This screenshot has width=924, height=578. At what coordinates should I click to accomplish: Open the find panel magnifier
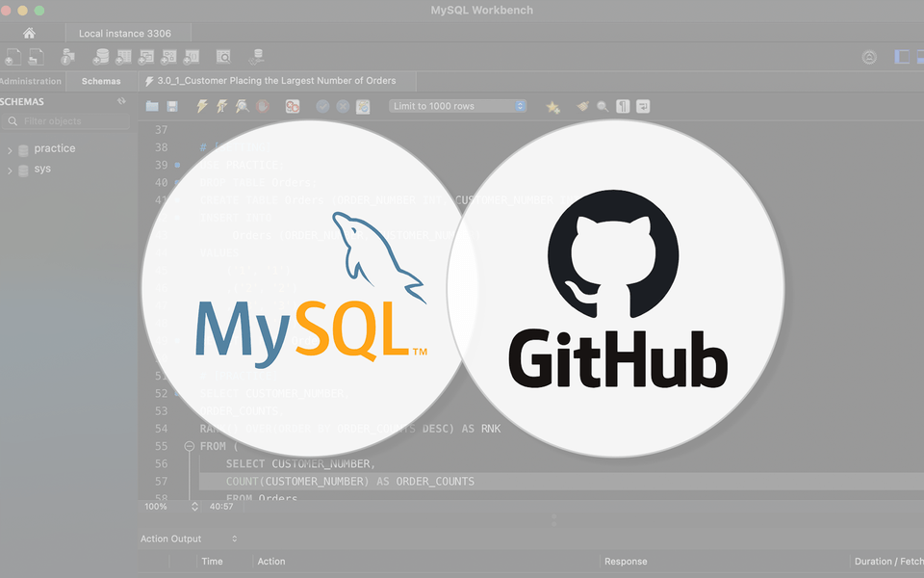click(603, 106)
